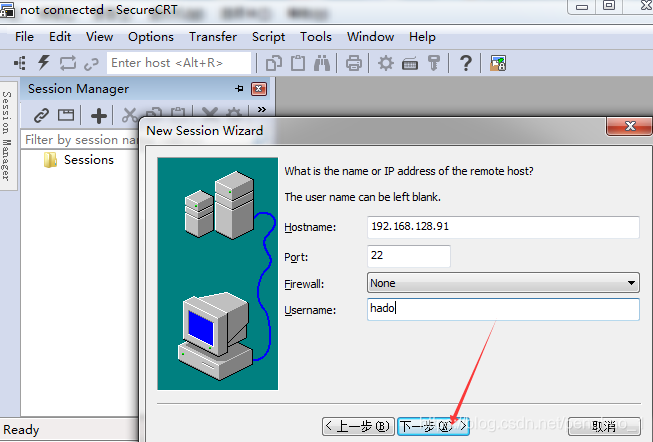Open the File menu

24,37
